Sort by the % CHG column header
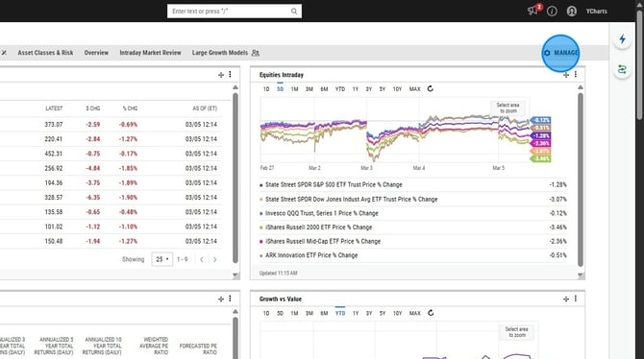 tap(130, 108)
